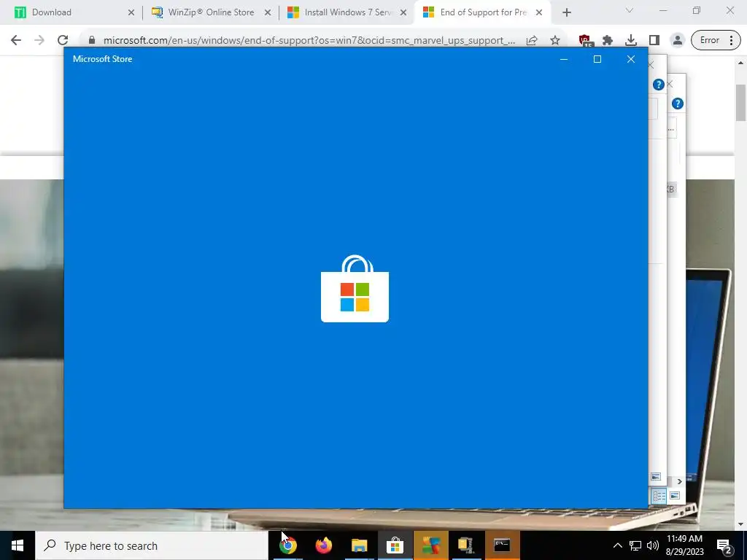The image size is (747, 560).
Task: Open the Extensions puzzle menu
Action: (608, 40)
